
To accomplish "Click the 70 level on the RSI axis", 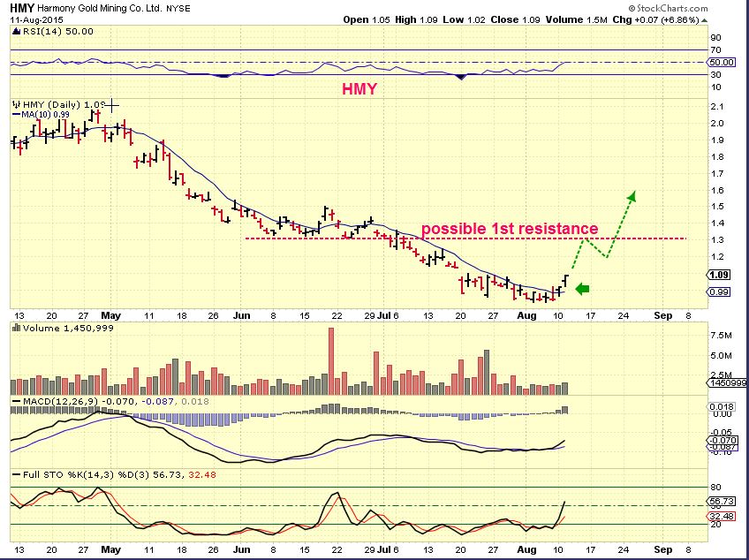I will [715, 49].
